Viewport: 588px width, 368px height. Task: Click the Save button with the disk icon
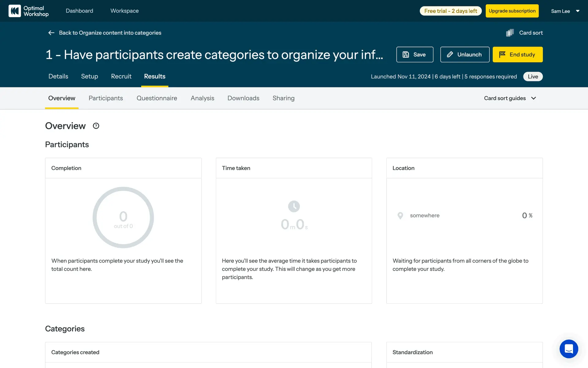415,55
